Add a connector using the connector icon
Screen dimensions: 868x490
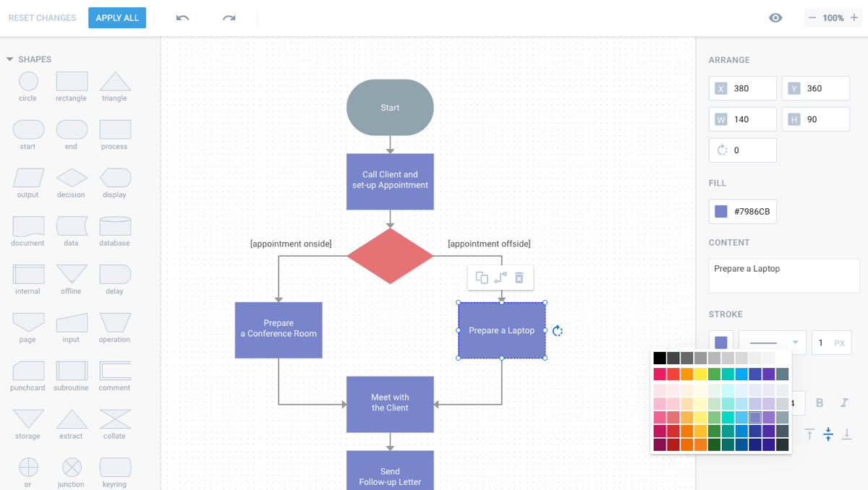point(501,278)
